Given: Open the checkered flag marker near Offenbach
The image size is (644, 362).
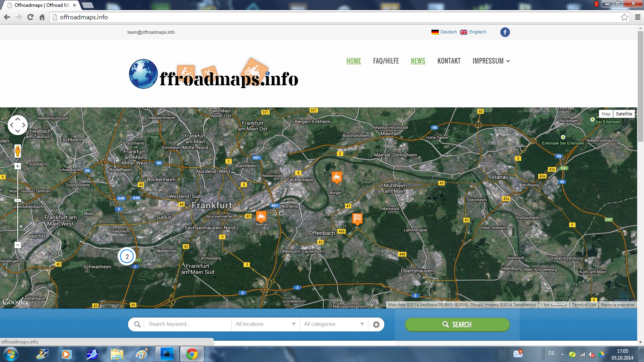Looking at the screenshot, I should tap(357, 219).
